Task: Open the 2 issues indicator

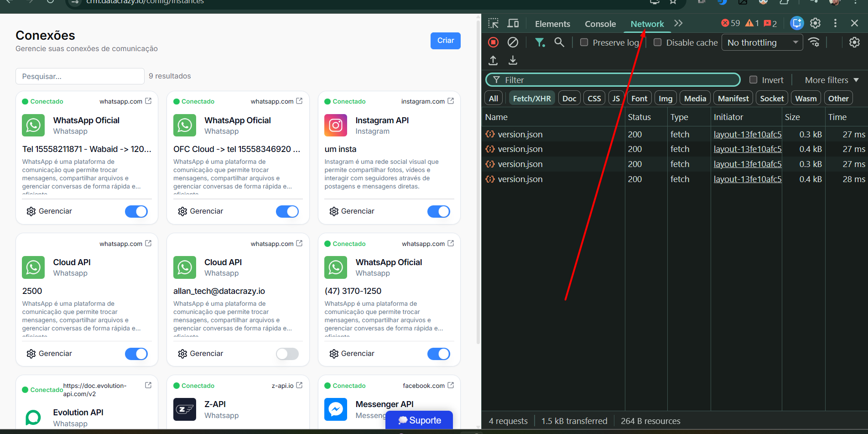Action: 770,23
